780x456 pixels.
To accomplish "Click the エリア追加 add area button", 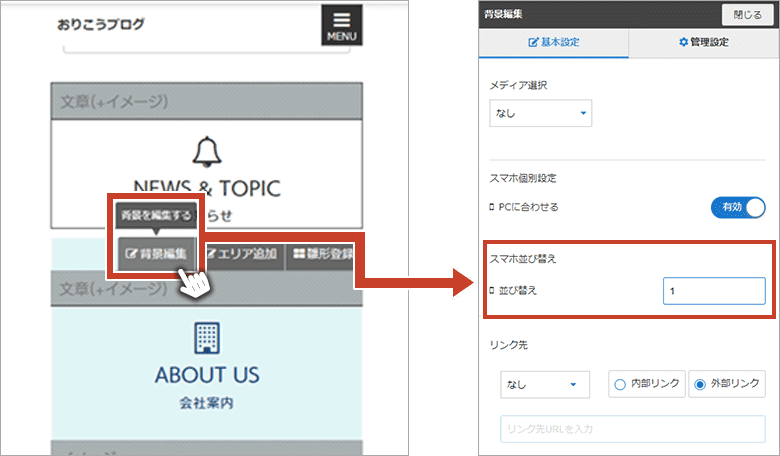I will point(241,254).
